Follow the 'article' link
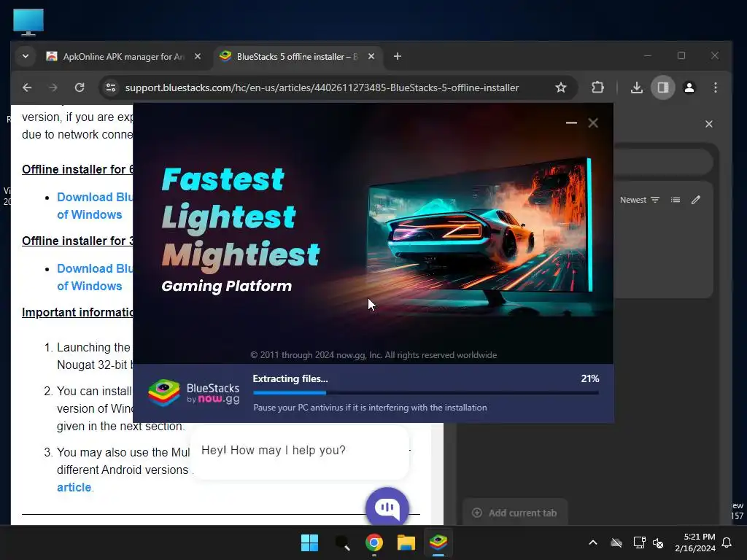Screen dimensions: 747x560 pos(74,487)
